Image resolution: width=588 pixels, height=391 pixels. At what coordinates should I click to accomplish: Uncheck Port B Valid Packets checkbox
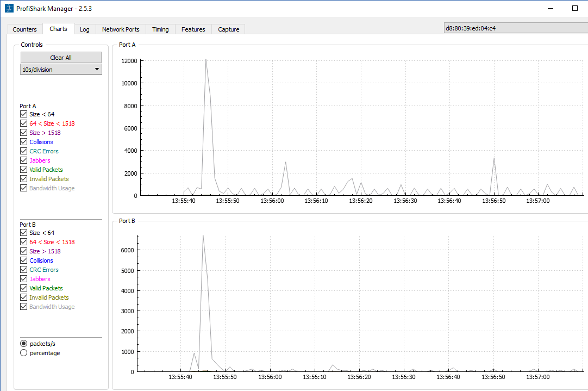coord(23,288)
